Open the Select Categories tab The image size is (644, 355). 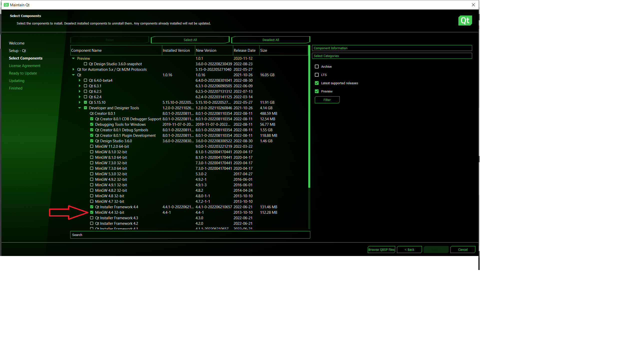(x=392, y=56)
